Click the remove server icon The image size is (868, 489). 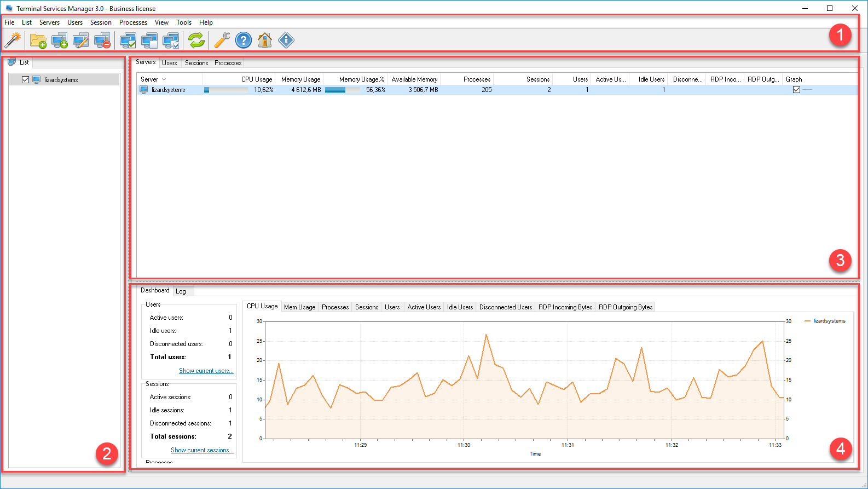click(x=102, y=40)
